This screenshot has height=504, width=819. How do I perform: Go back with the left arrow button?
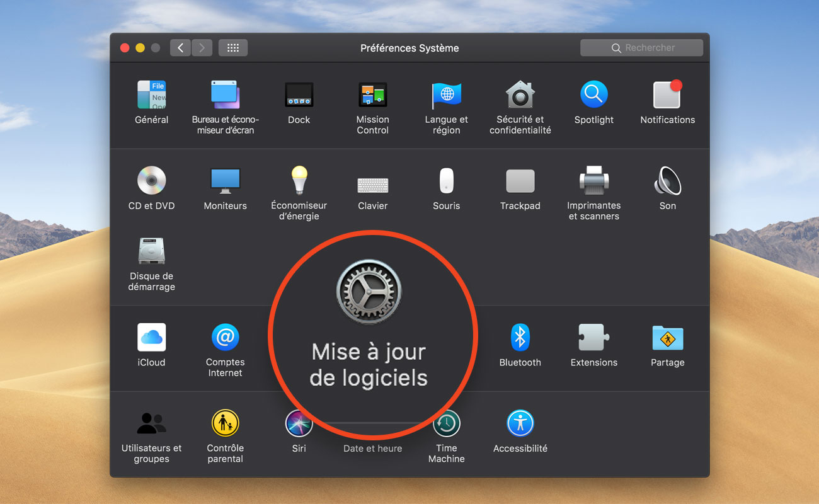click(181, 48)
